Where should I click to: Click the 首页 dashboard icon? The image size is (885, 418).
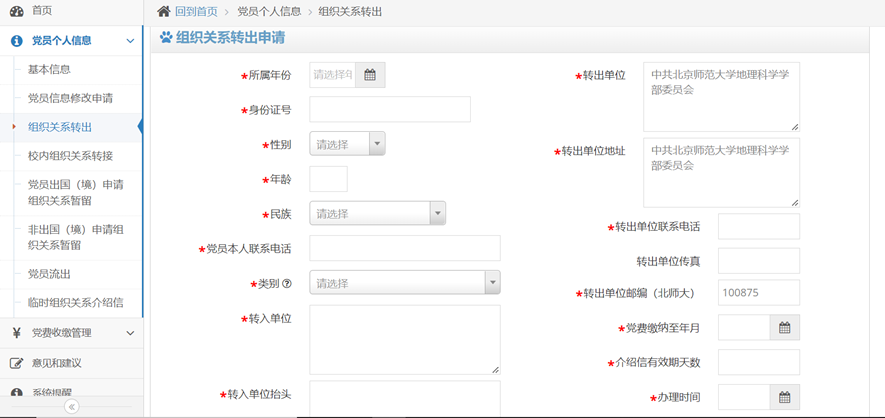16,11
